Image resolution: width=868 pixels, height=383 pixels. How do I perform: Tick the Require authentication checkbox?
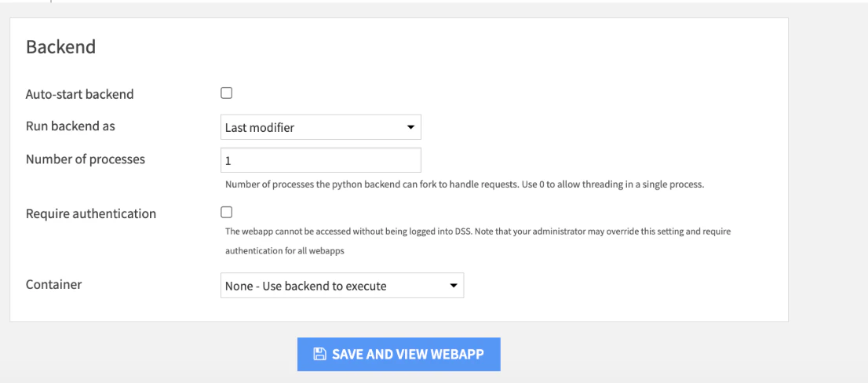226,213
